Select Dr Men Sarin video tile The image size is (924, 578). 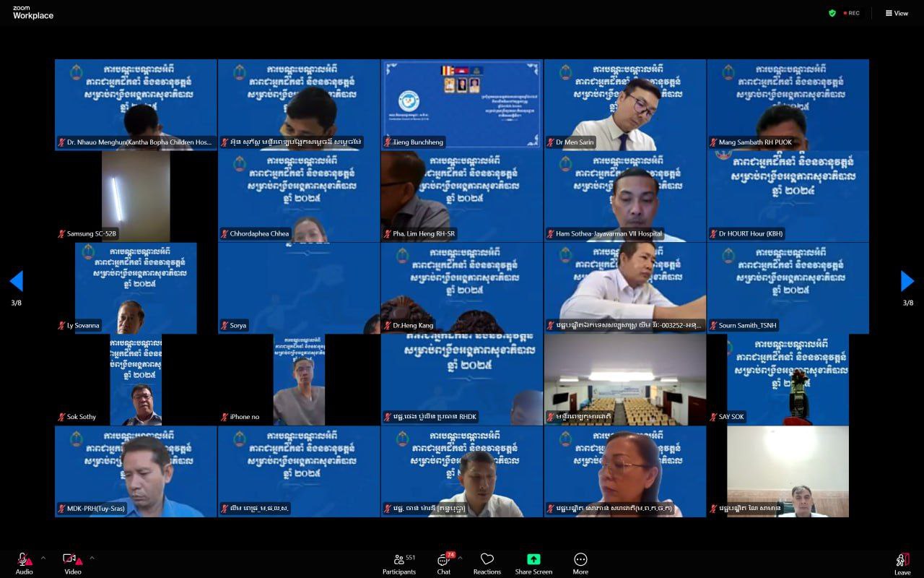[x=624, y=105]
